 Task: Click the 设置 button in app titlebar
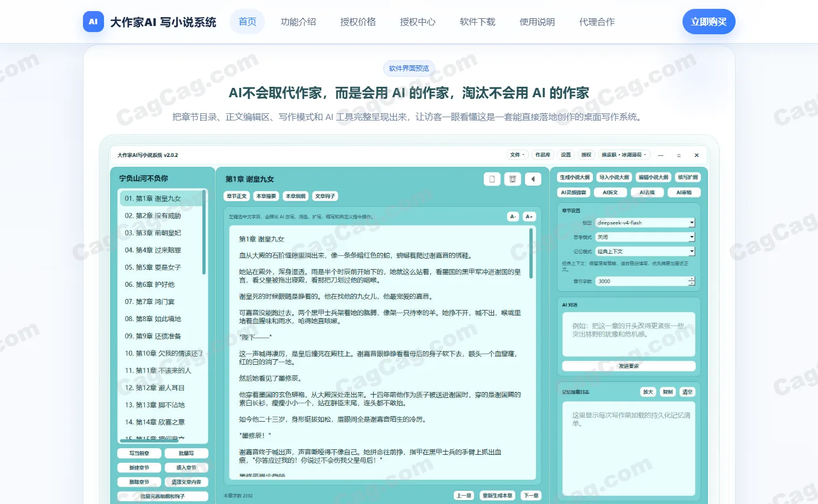566,155
